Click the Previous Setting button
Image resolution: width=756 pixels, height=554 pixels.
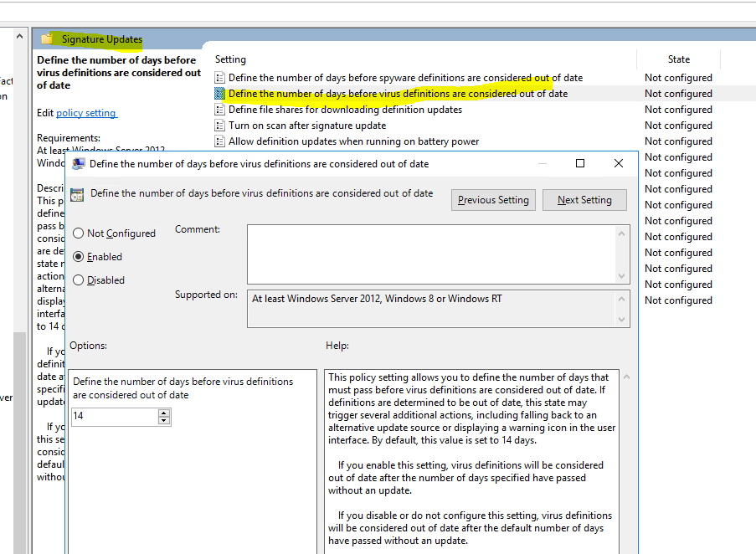[493, 199]
